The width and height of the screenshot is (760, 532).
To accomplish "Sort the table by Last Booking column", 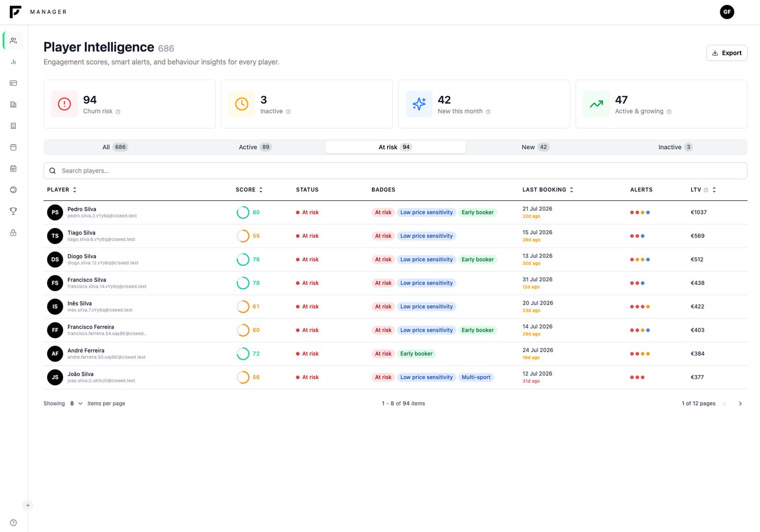I will [548, 190].
